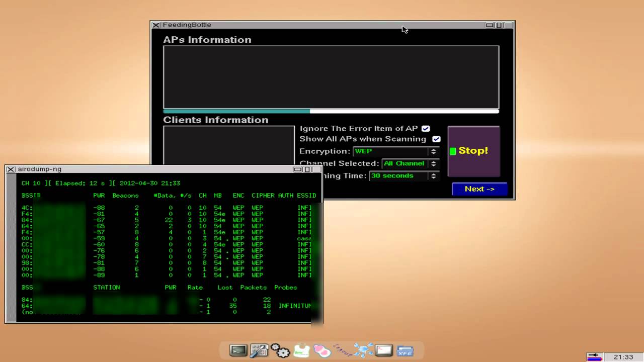Launch the white baby bib dock icon
The width and height of the screenshot is (644, 362).
pyautogui.click(x=301, y=350)
